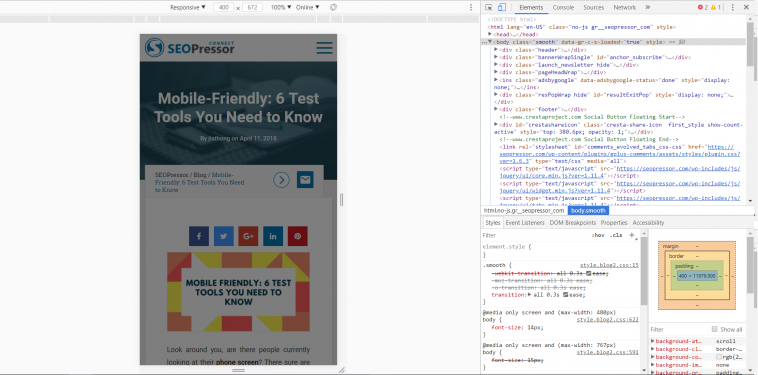Share via the Google Plus button
This screenshot has height=375, width=758.
[248, 236]
